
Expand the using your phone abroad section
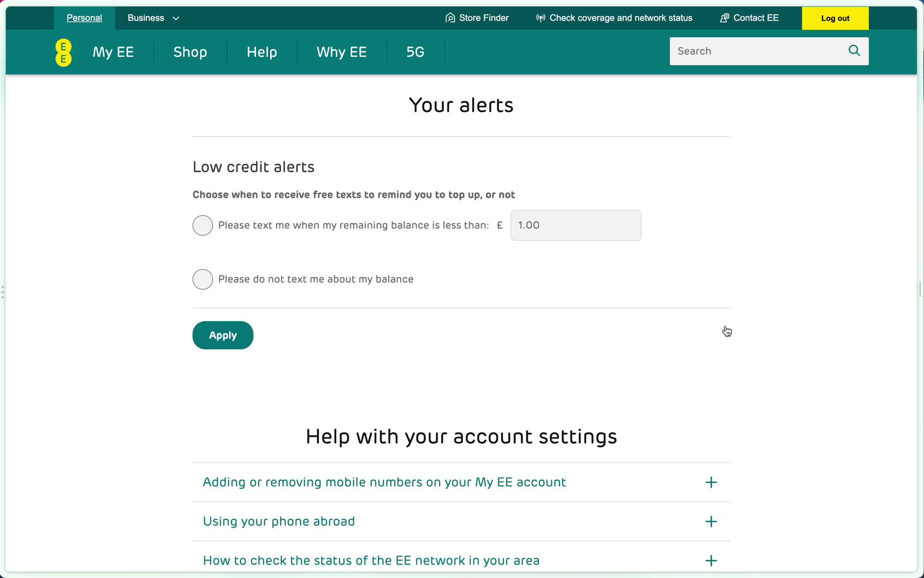(710, 521)
